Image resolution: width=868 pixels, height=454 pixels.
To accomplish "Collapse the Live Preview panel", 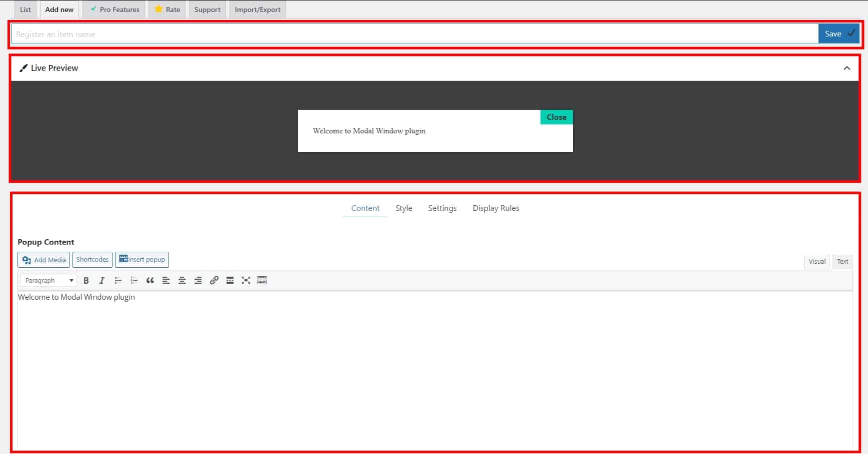I will (x=846, y=68).
